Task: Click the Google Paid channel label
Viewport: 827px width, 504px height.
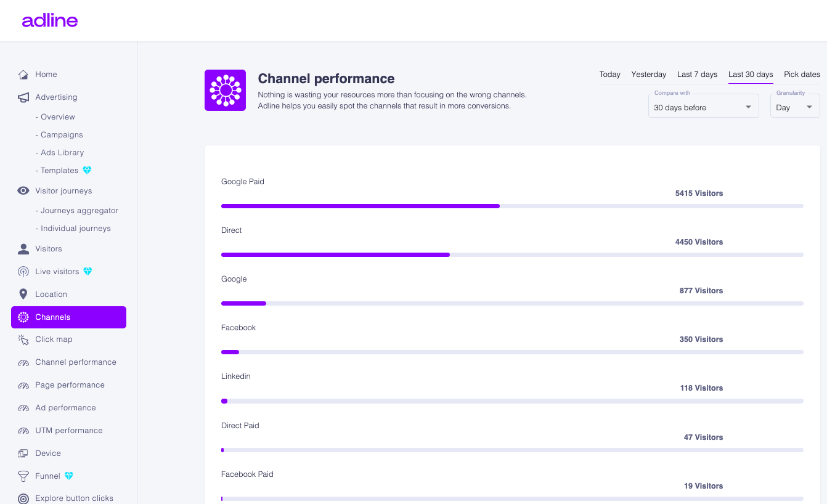Action: (x=243, y=182)
